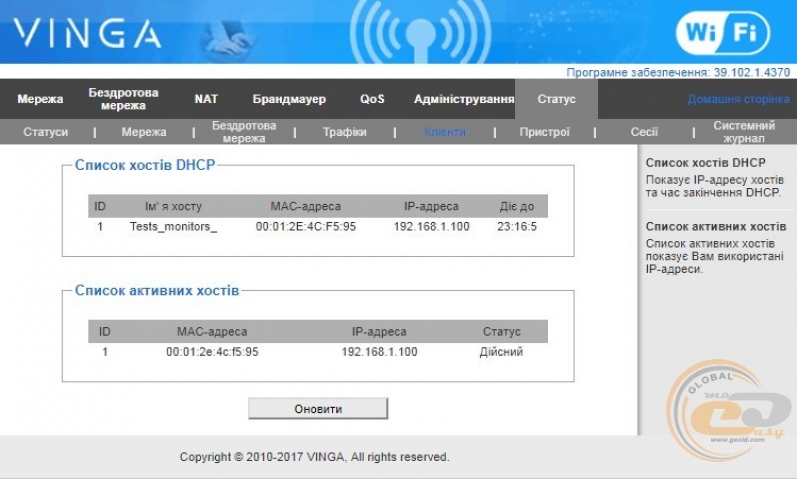Switch to the Пристрої subtab
Viewport: 797px width, 479px height.
(x=544, y=132)
